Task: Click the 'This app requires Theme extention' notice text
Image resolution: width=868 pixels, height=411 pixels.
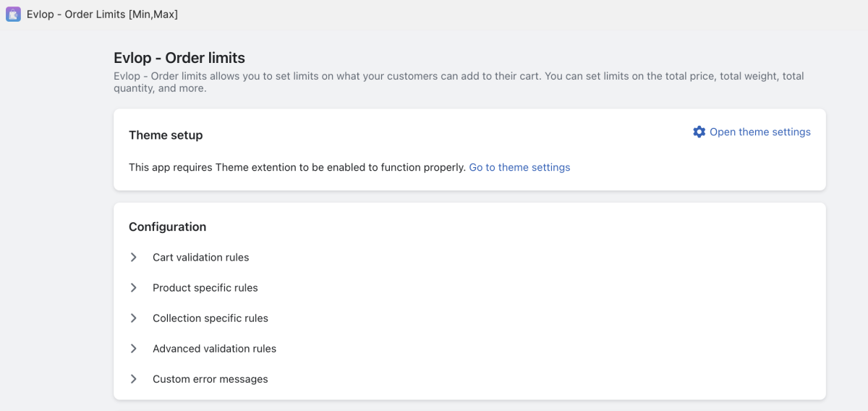Action: (297, 167)
